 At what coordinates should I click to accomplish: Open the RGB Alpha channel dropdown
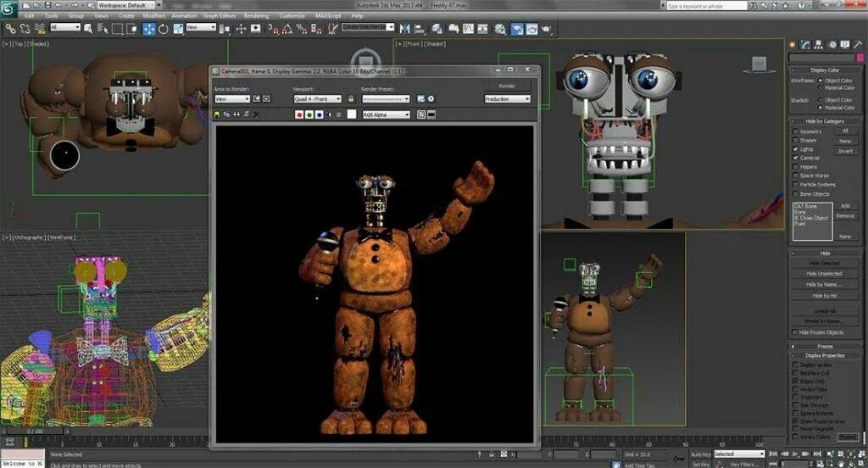point(386,114)
